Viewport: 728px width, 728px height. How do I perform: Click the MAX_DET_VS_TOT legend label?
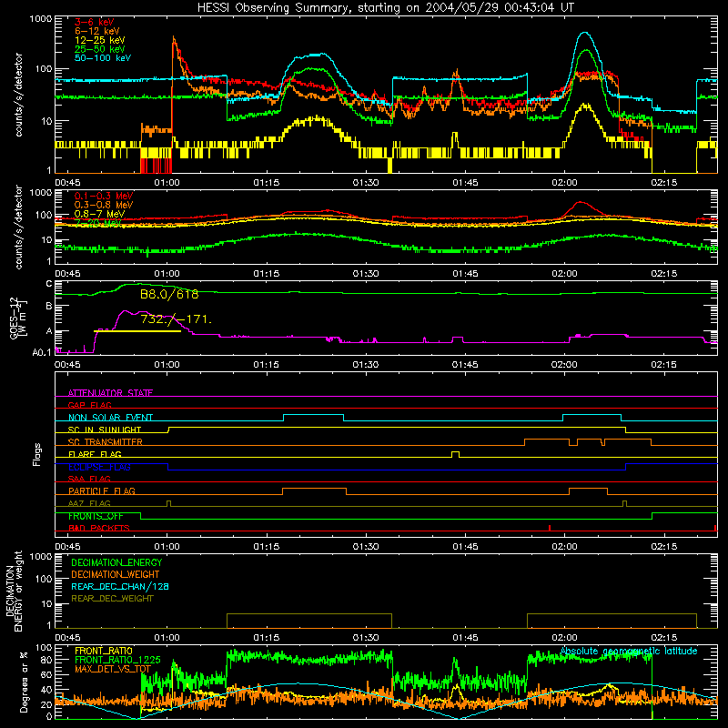[x=113, y=669]
